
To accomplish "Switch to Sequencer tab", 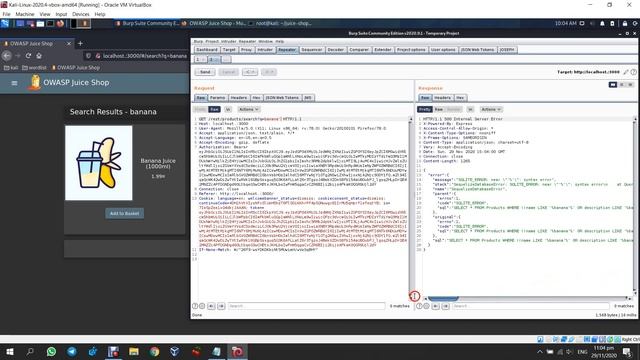I will point(311,50).
